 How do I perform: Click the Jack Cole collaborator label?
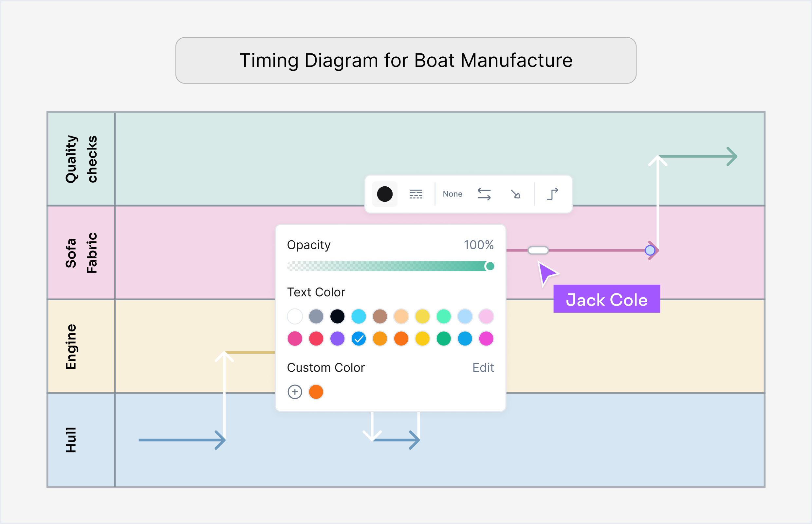606,299
